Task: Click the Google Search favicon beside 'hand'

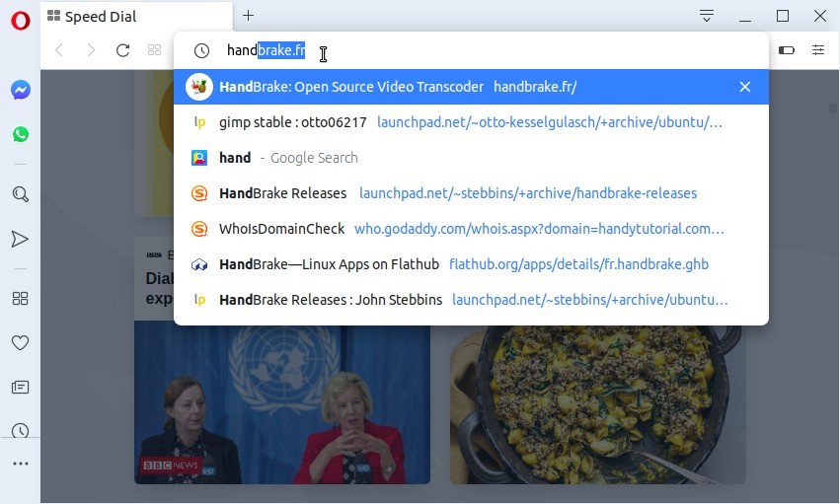Action: (199, 158)
